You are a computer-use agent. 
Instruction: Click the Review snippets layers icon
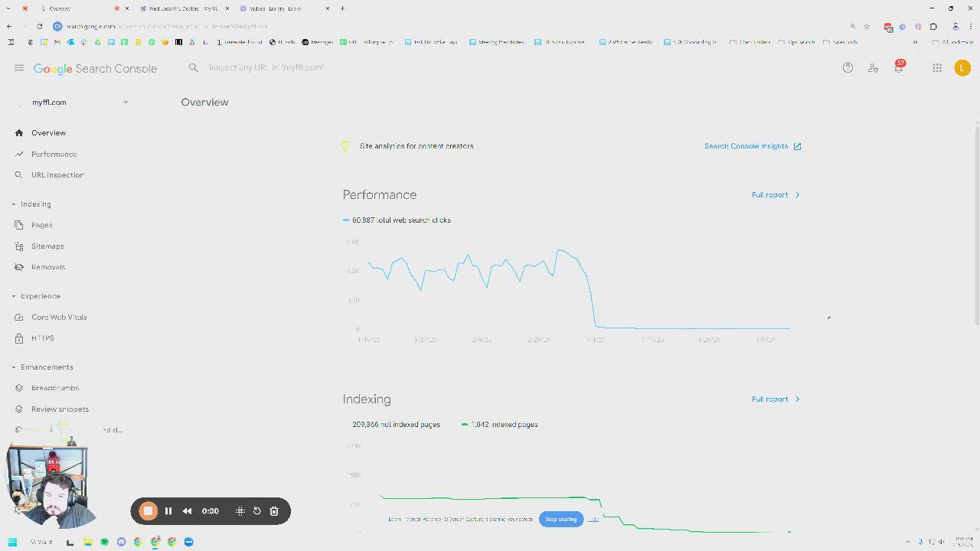tap(19, 409)
